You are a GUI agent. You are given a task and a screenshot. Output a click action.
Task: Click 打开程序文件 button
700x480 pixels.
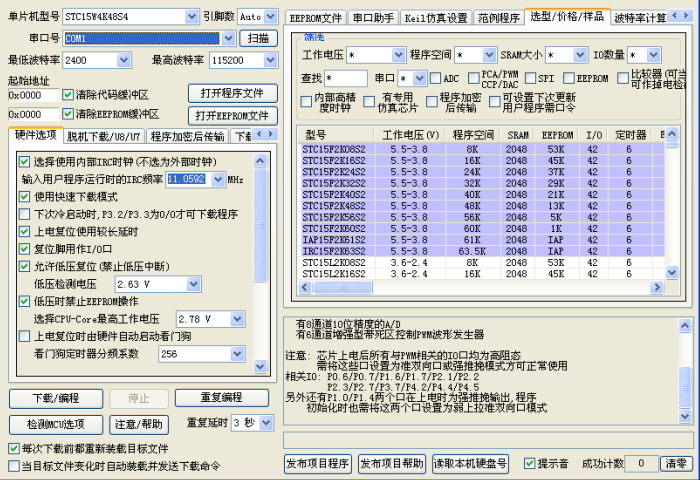click(233, 93)
